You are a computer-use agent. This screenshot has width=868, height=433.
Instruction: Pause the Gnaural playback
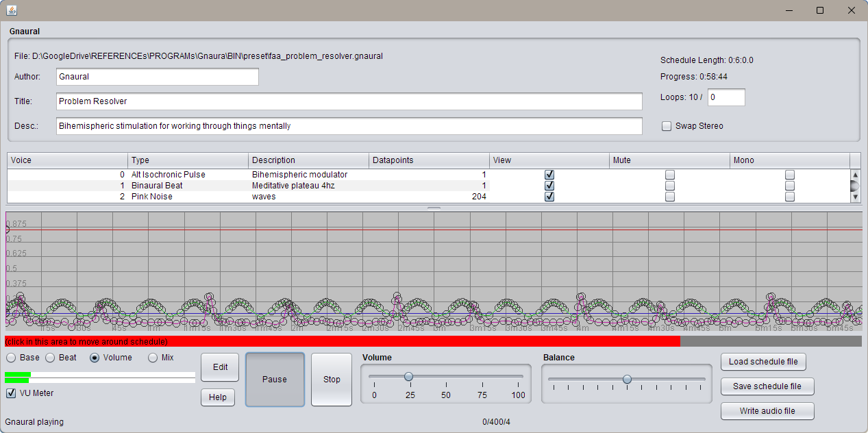(x=275, y=380)
